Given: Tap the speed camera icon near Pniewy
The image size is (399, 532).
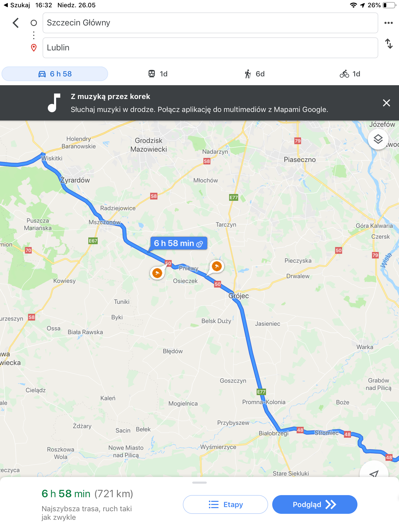Looking at the screenshot, I should (217, 266).
